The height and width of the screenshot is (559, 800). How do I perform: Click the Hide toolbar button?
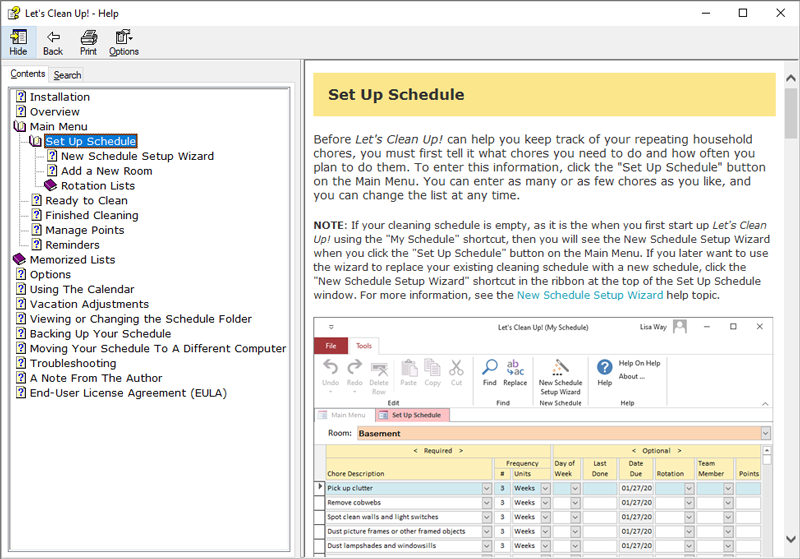(18, 42)
